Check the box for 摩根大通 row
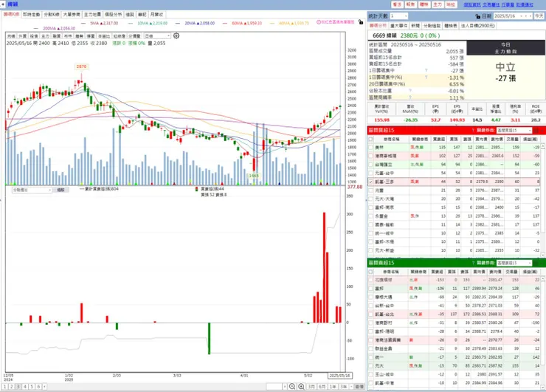The image size is (546, 392). 371,297
